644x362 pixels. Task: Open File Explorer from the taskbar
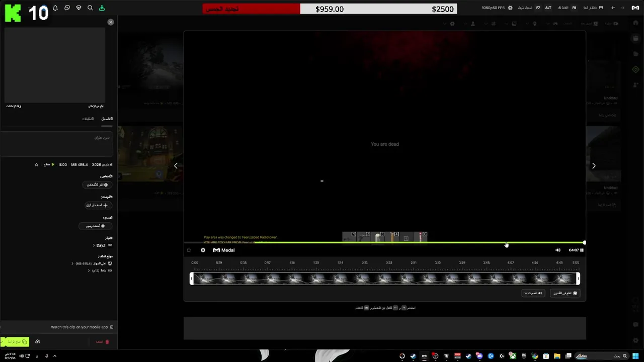click(557, 356)
